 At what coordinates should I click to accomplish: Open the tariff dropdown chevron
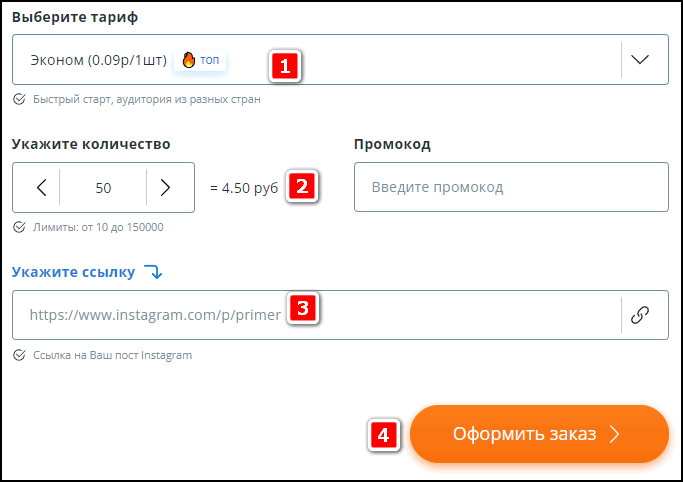640,60
